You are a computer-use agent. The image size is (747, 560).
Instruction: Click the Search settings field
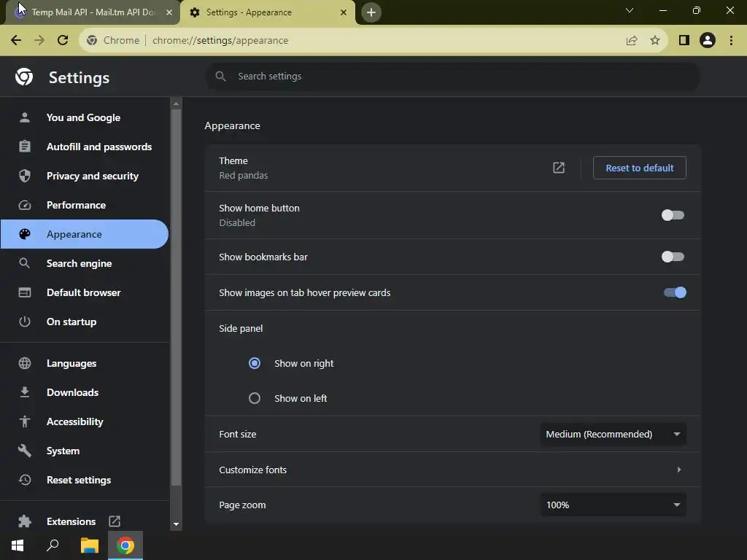coord(452,76)
